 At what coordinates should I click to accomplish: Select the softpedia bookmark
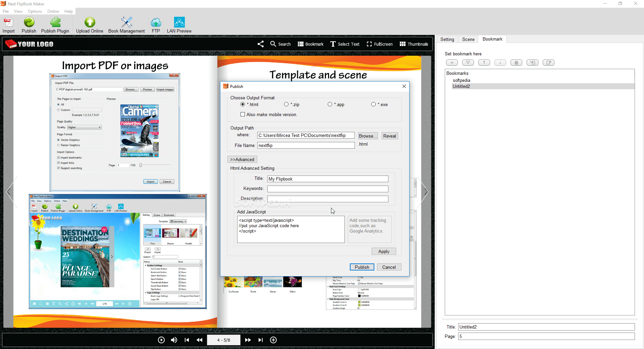(x=462, y=80)
